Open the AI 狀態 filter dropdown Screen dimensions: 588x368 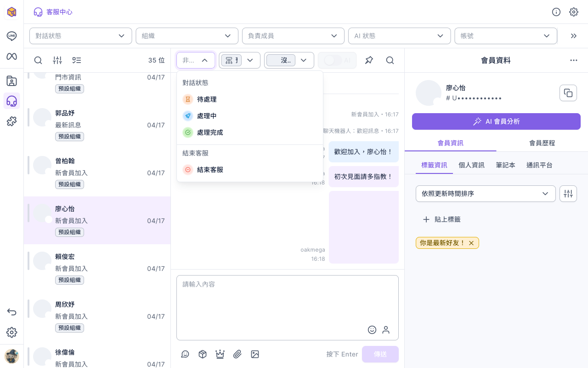[x=400, y=36]
